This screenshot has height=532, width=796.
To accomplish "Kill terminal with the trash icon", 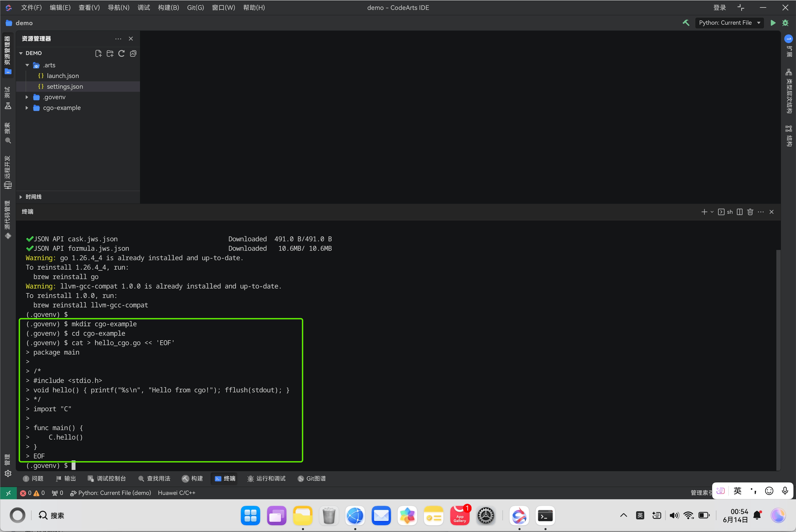I will point(750,212).
